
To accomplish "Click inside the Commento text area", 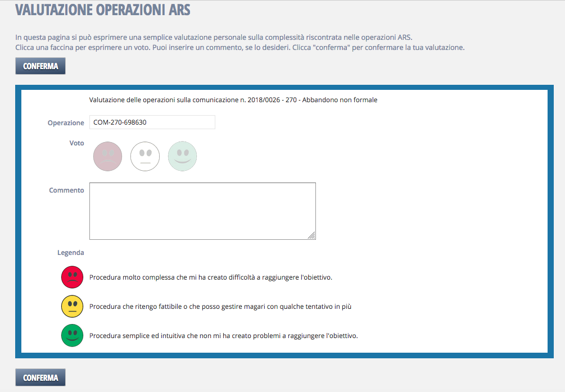I will point(202,211).
